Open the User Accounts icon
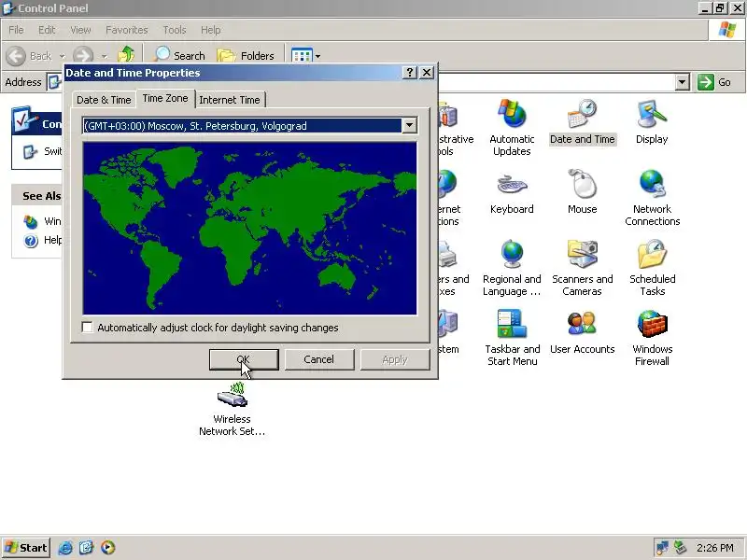 [582, 333]
